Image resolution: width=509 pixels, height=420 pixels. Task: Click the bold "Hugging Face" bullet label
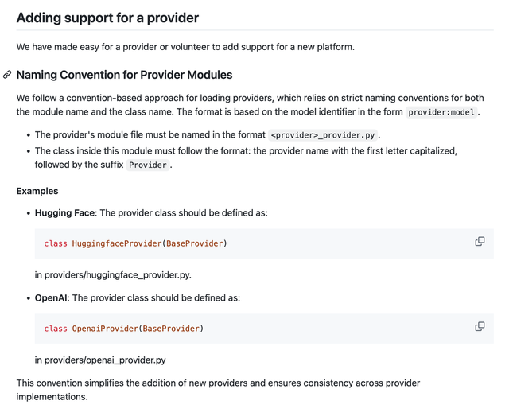pos(65,213)
